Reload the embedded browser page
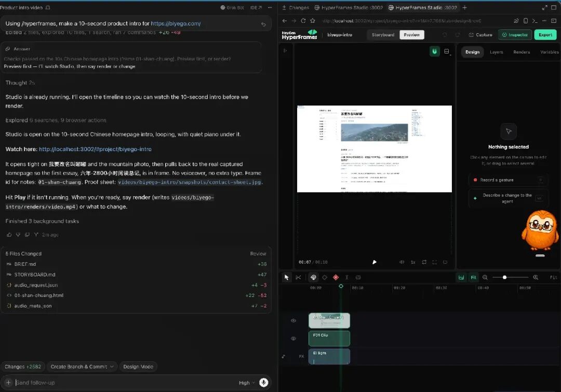This screenshot has width=561, height=392. pos(303,21)
